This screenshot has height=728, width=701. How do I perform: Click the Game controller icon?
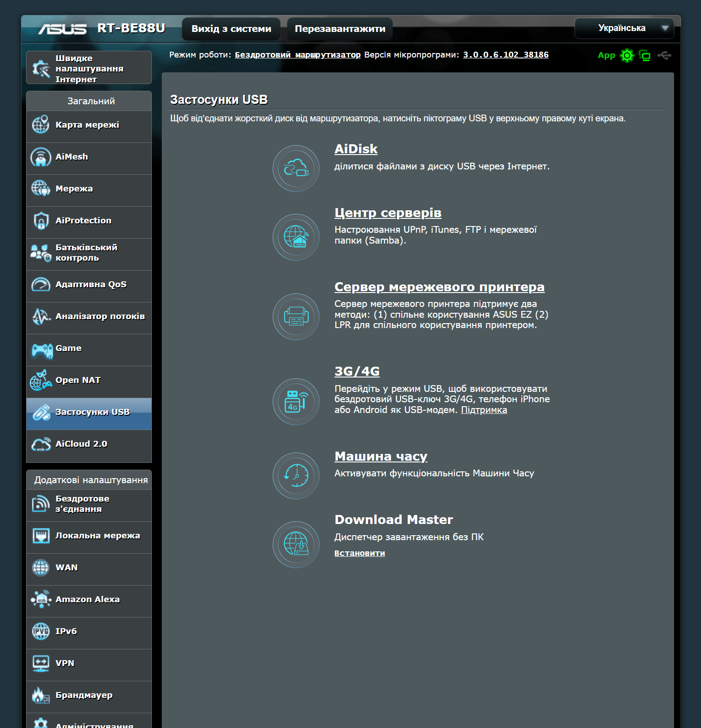pos(42,350)
